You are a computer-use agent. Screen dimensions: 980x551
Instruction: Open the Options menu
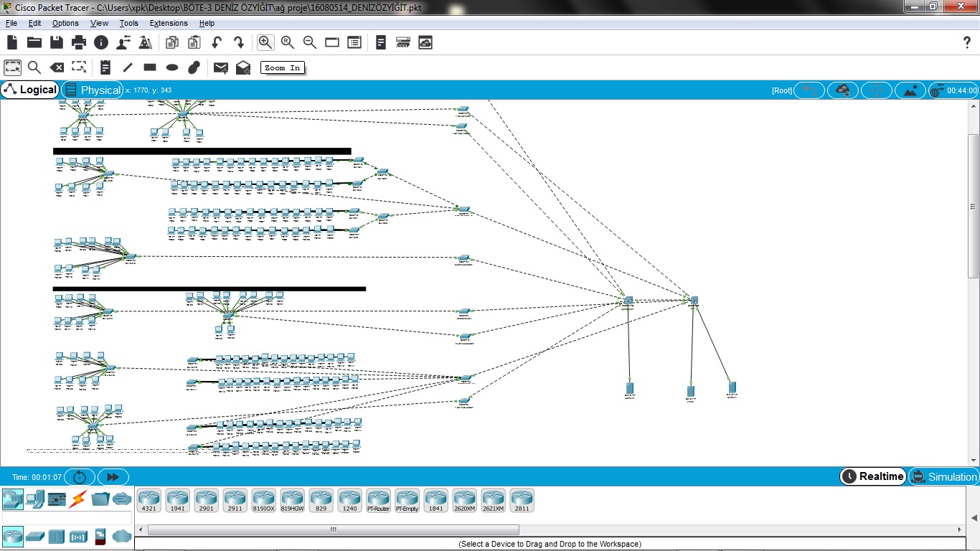(x=65, y=23)
